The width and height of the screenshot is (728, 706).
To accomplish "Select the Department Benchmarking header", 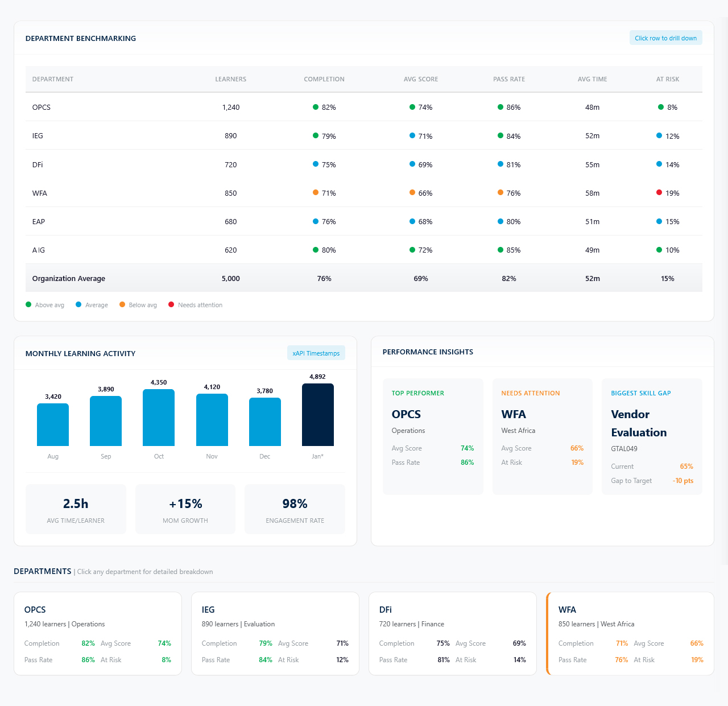I will [80, 38].
